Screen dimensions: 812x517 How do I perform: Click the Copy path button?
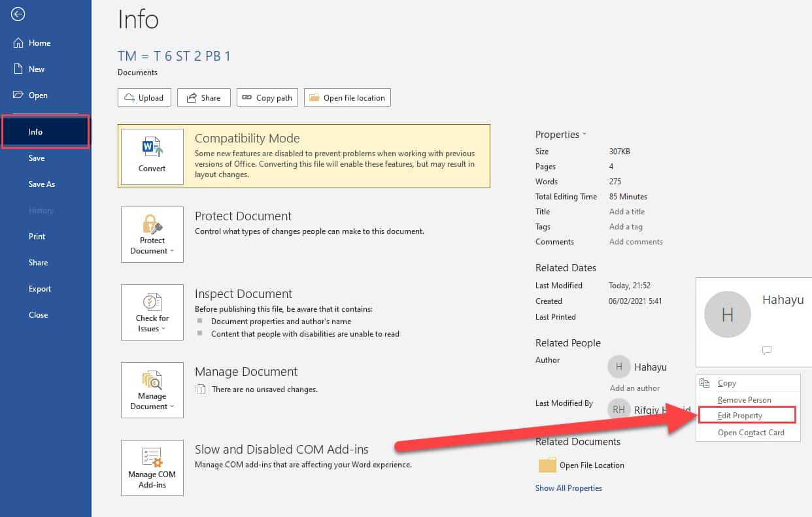pyautogui.click(x=267, y=98)
